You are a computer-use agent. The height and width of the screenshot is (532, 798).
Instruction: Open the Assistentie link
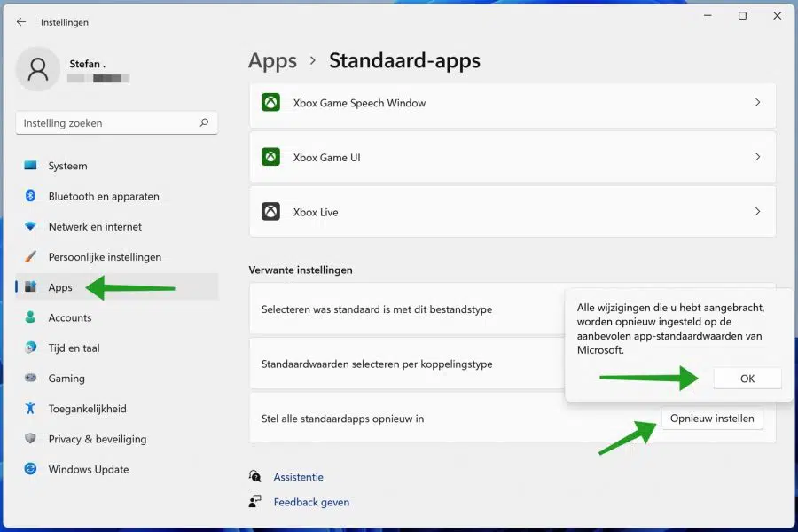pos(298,477)
